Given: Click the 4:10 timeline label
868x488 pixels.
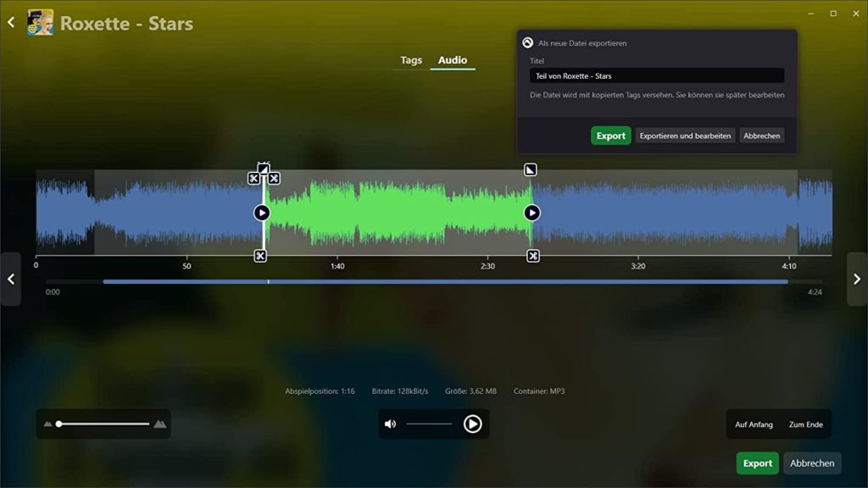Looking at the screenshot, I should coord(789,266).
